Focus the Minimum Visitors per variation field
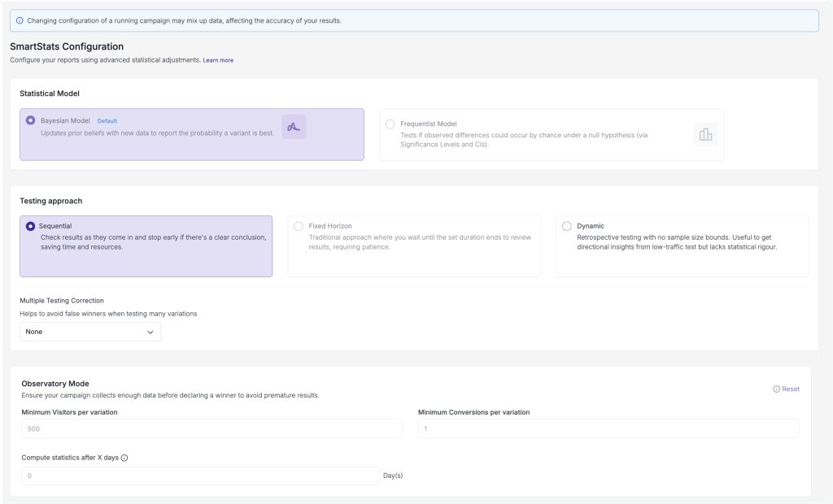This screenshot has width=833, height=504. click(212, 428)
